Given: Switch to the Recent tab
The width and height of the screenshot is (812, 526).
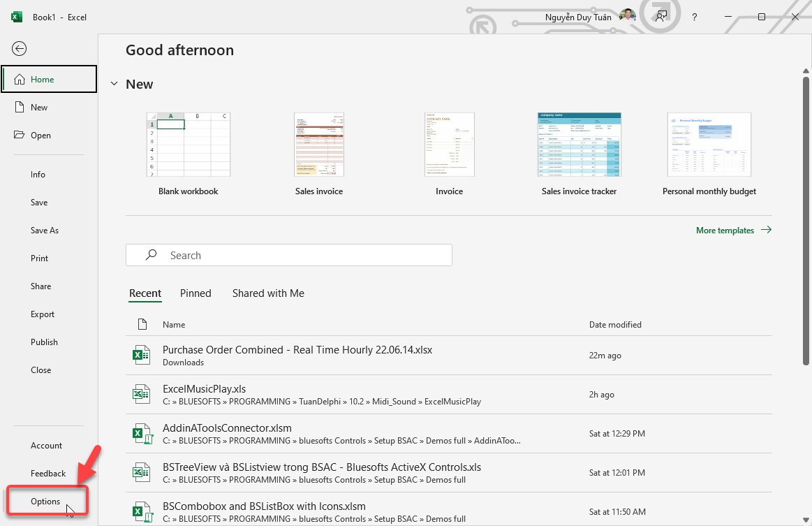Looking at the screenshot, I should [145, 293].
